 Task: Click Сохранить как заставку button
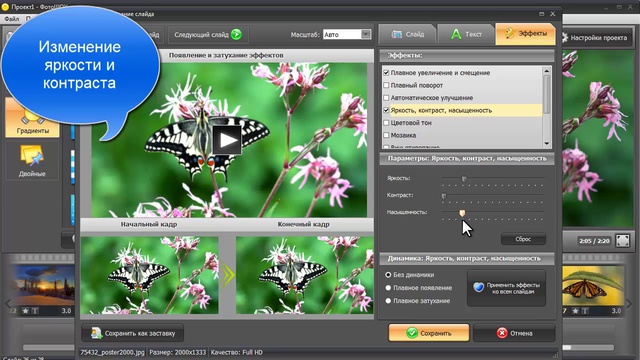click(x=133, y=333)
